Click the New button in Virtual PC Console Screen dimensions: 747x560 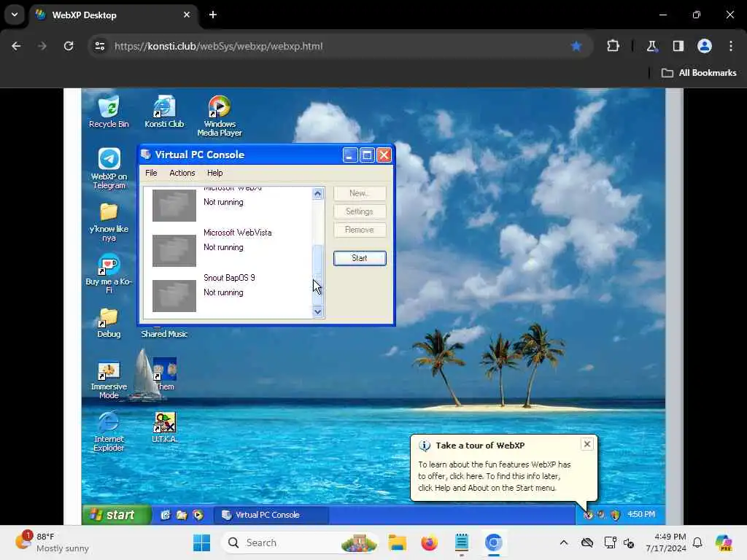360,193
